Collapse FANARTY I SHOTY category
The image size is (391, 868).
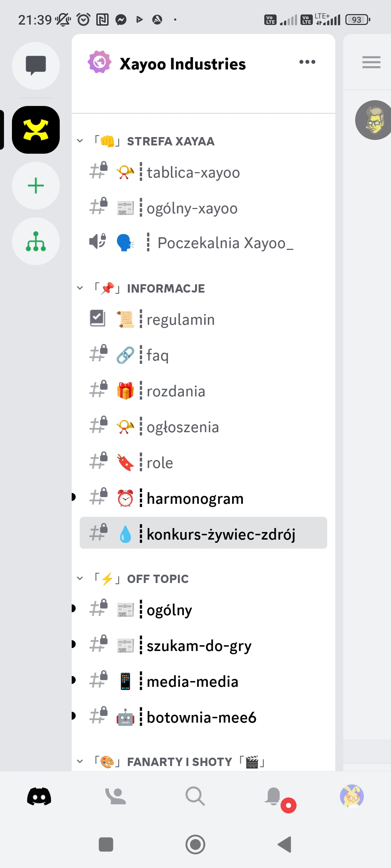80,762
